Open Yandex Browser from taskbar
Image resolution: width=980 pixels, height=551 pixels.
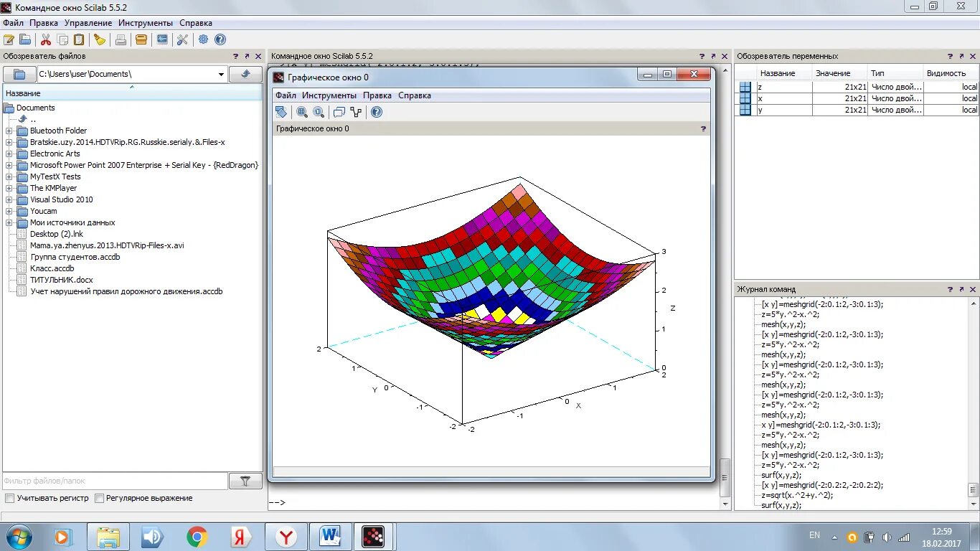pyautogui.click(x=286, y=537)
